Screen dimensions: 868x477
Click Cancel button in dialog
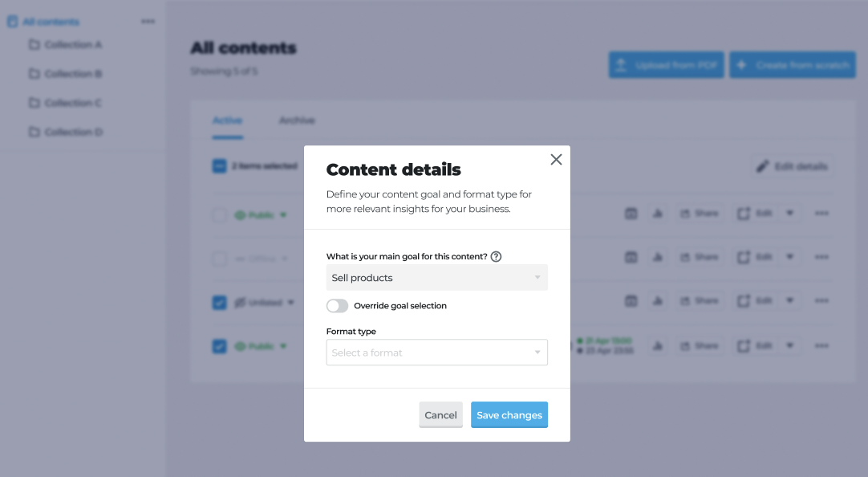tap(440, 415)
